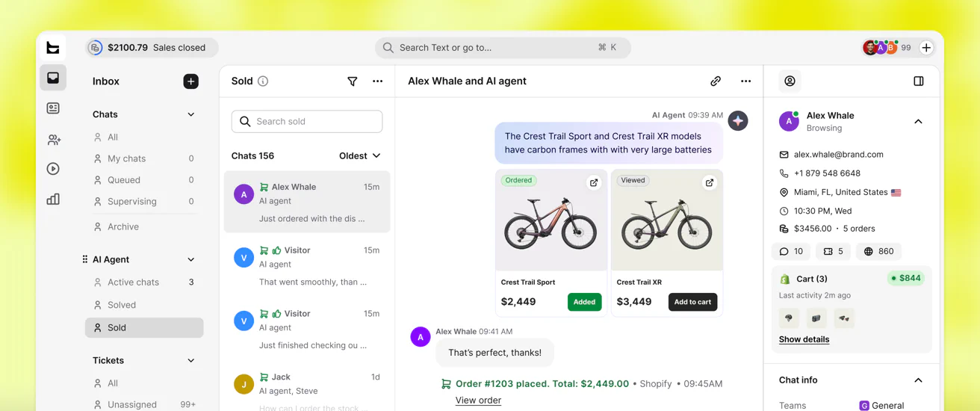980x411 pixels.
Task: Collapse the Tickets section
Action: click(191, 361)
